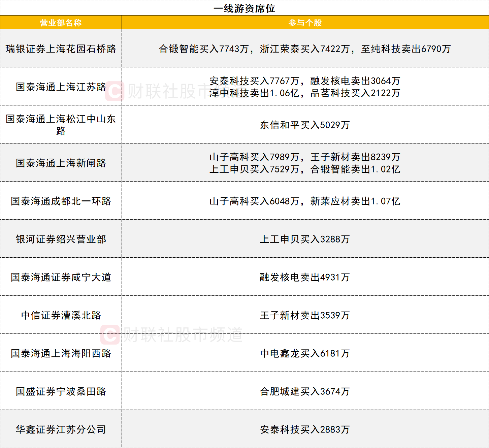
Task: Select the 国盛证券宁波桑田路 cell
Action: click(x=61, y=391)
